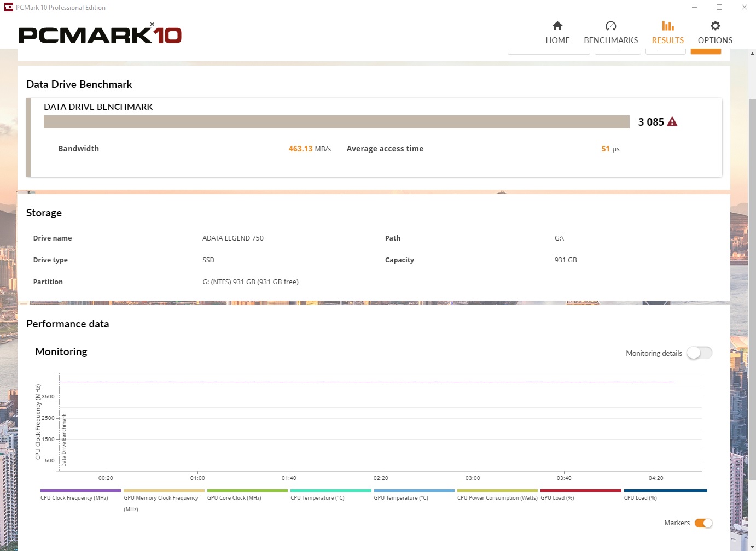
Task: Click the PCMark 10 logo
Action: pos(100,34)
